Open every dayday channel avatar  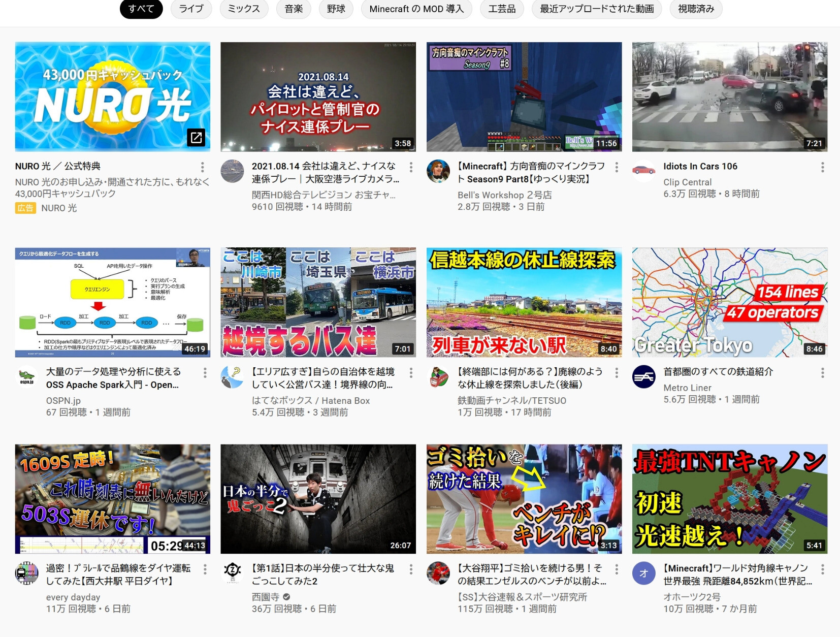(26, 574)
